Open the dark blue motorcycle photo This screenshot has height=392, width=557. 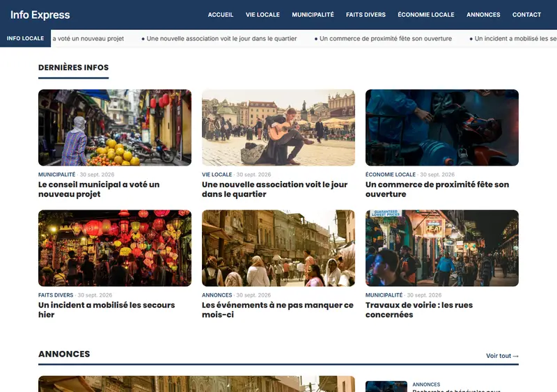pos(442,127)
